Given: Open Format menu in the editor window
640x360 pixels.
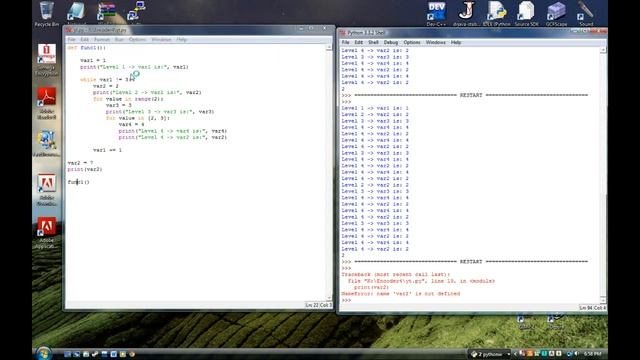Looking at the screenshot, I should click(x=102, y=40).
